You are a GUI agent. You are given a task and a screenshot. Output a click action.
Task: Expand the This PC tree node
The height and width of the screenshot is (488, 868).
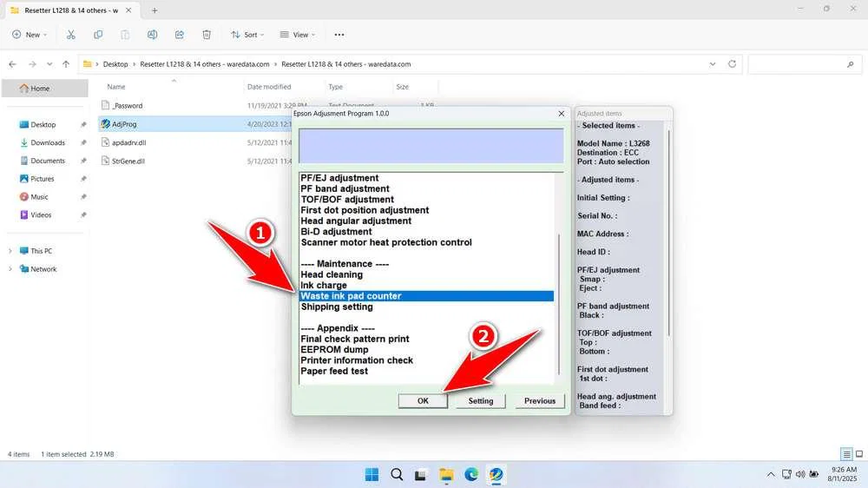pos(10,251)
